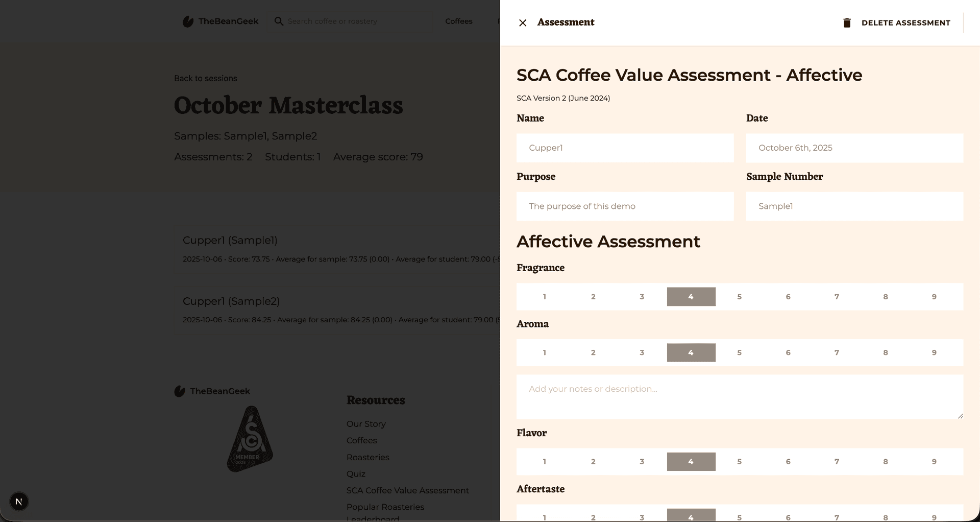Select rating 5 for Aroma
The image size is (980, 522).
click(739, 352)
